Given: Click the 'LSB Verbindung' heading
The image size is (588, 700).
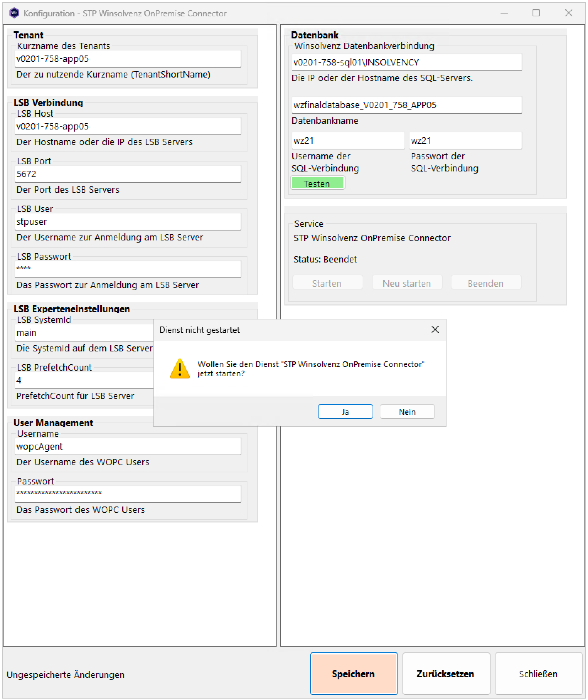Looking at the screenshot, I should 48,103.
